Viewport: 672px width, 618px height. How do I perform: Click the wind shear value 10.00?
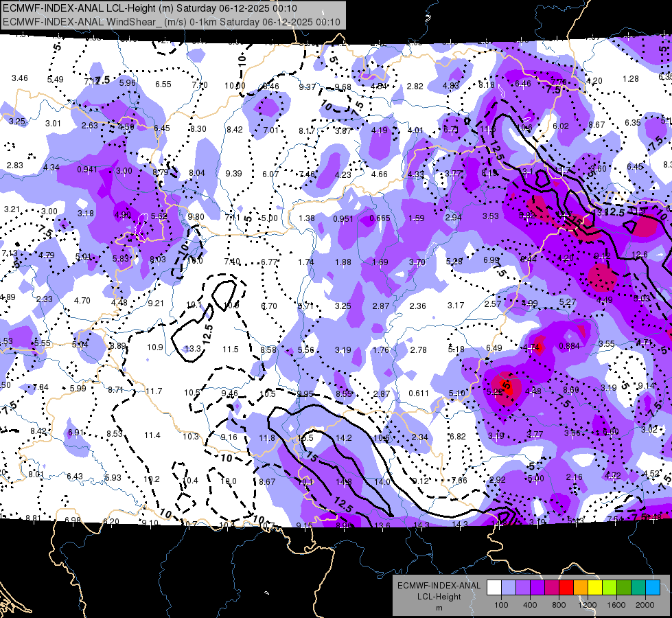(x=235, y=86)
